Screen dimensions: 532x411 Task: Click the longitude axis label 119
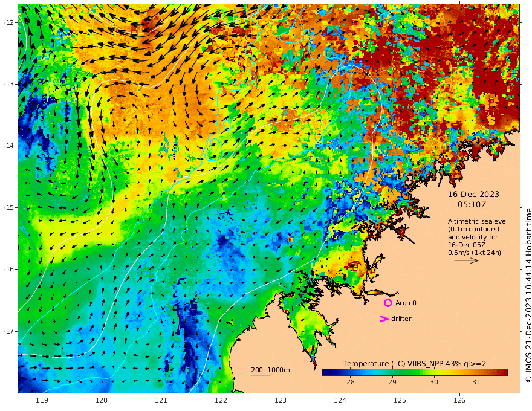tap(42, 401)
